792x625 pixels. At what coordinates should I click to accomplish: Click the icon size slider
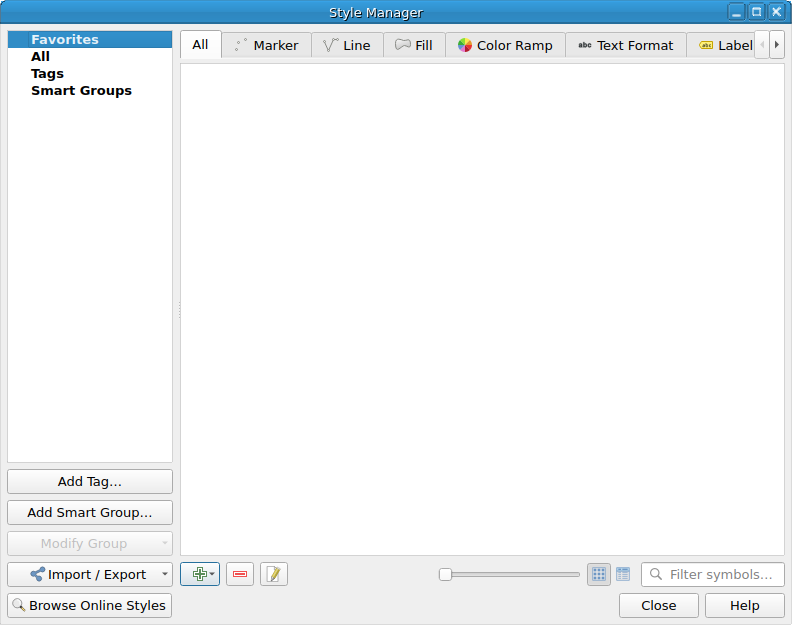pyautogui.click(x=510, y=574)
